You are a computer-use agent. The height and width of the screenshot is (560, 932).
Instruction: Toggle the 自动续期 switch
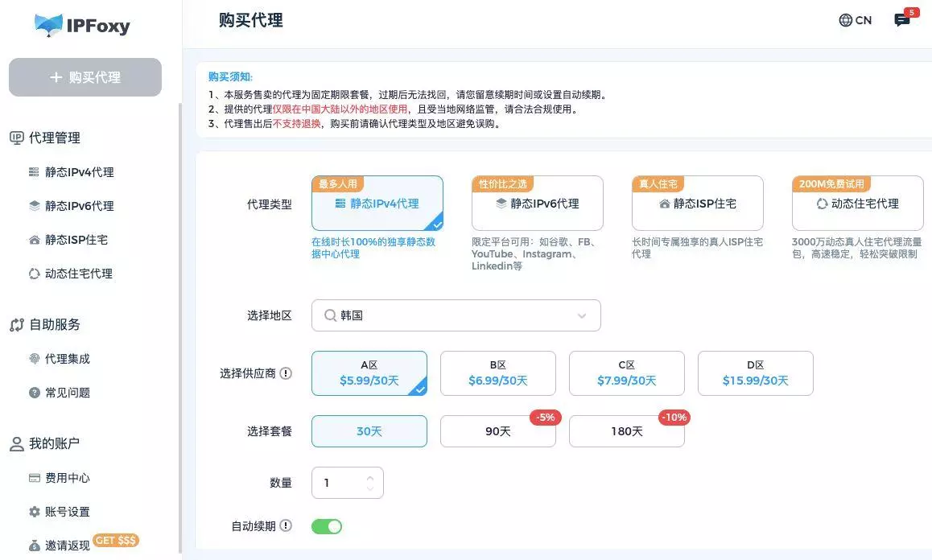(327, 526)
